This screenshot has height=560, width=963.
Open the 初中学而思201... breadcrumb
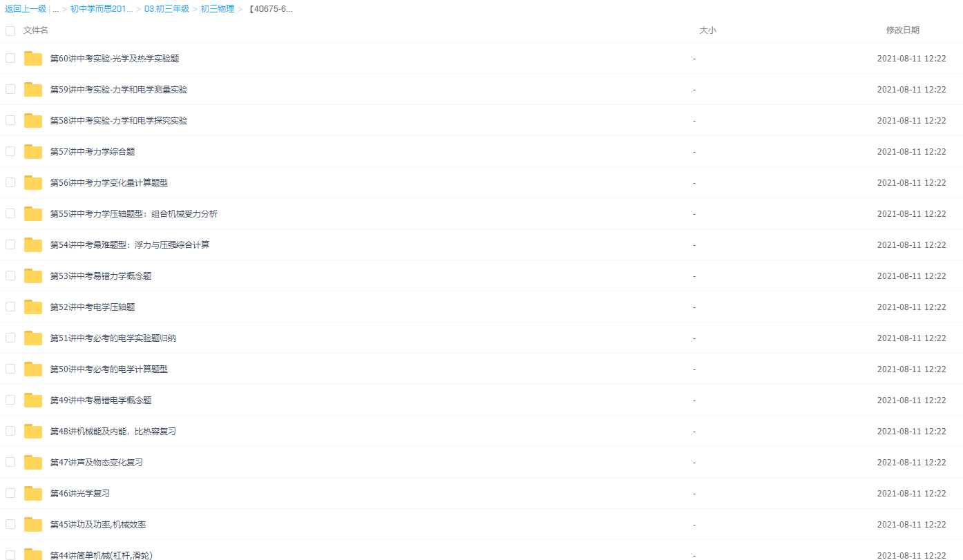click(x=102, y=9)
